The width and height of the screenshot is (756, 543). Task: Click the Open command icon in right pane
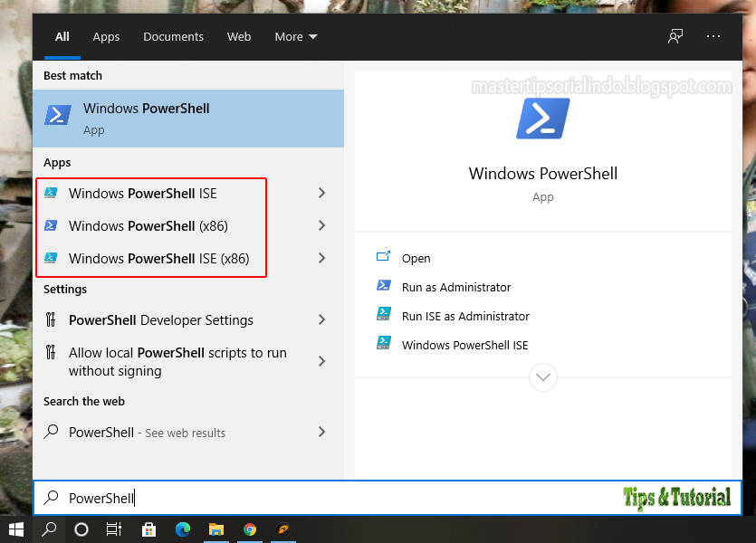point(383,258)
